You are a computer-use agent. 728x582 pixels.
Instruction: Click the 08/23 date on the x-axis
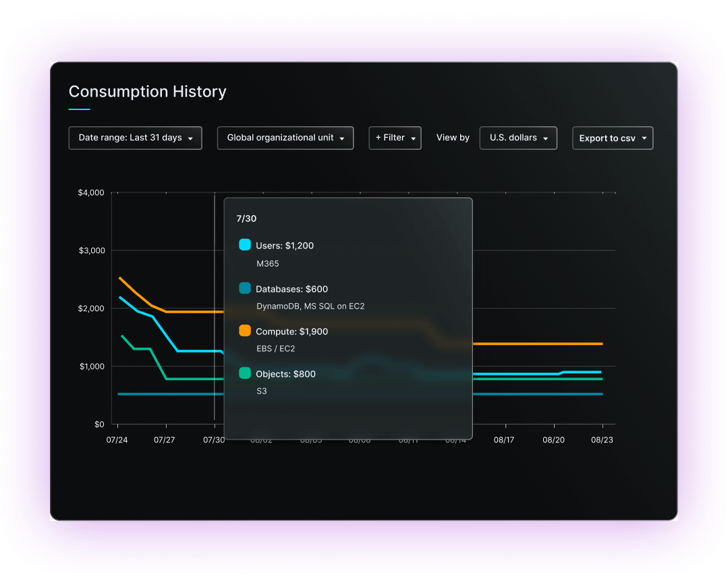602,440
